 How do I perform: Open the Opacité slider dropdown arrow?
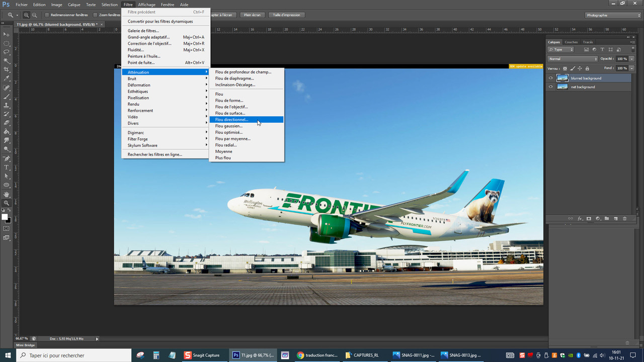point(632,59)
